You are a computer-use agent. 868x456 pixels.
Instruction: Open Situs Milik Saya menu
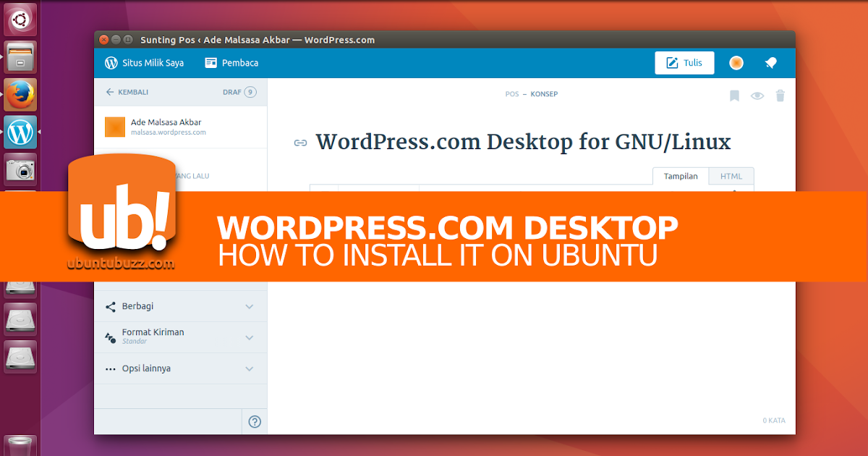[144, 63]
